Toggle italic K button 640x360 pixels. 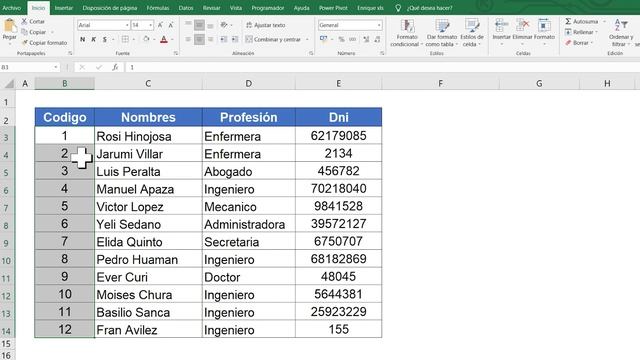point(93,39)
